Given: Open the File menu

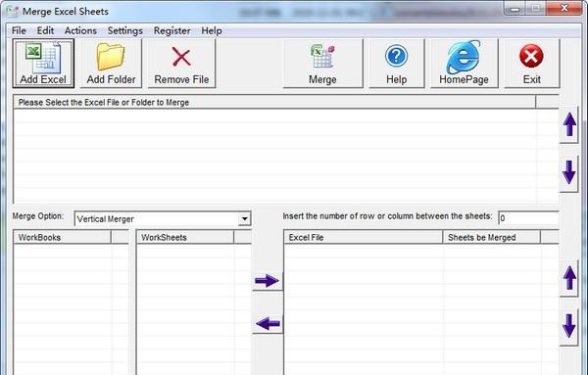Looking at the screenshot, I should (19, 30).
